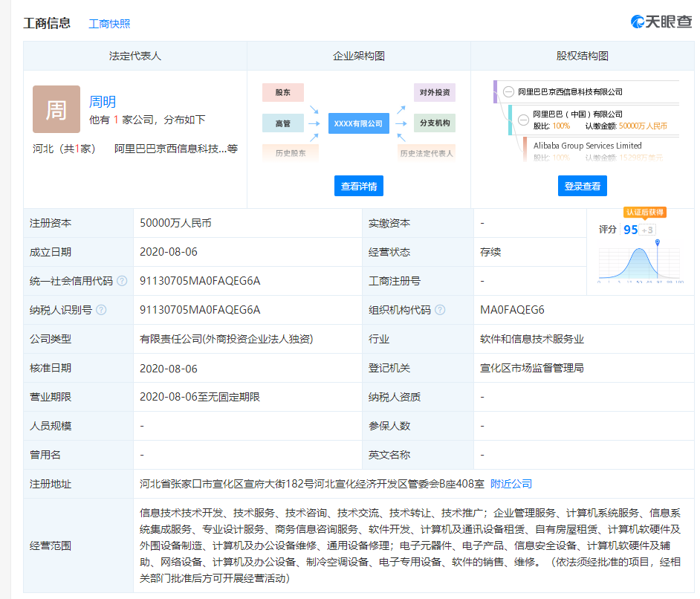Click the 阿里巴巴京西信息科技...等 company text
Image resolution: width=700 pixels, height=599 pixels.
pyautogui.click(x=176, y=149)
